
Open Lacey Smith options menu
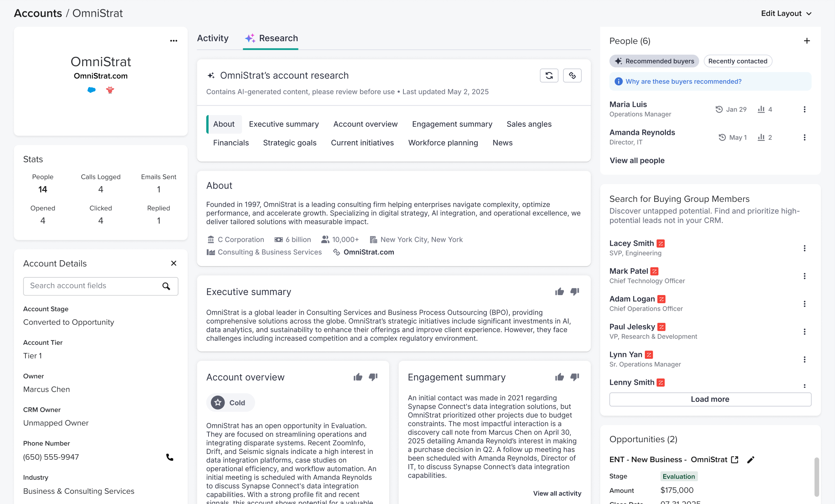(x=804, y=248)
